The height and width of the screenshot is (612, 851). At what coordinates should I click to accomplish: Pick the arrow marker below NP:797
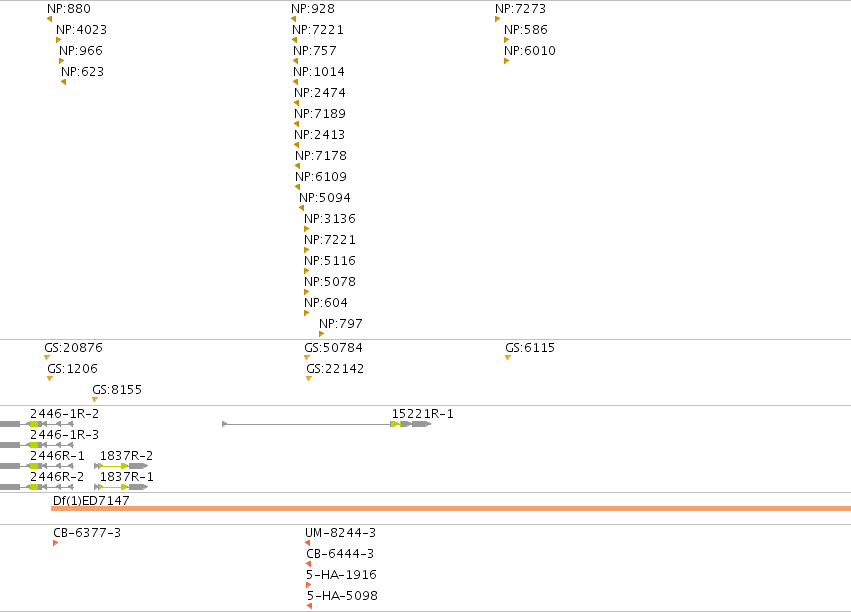coord(321,334)
